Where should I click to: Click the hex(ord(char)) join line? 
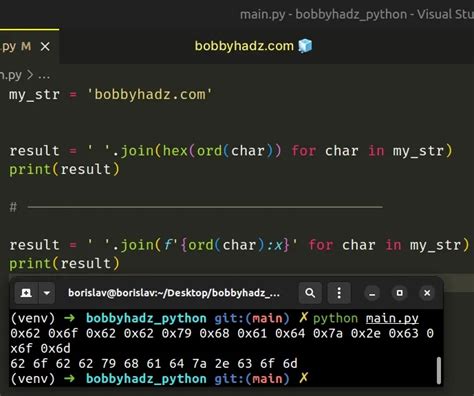pos(231,151)
